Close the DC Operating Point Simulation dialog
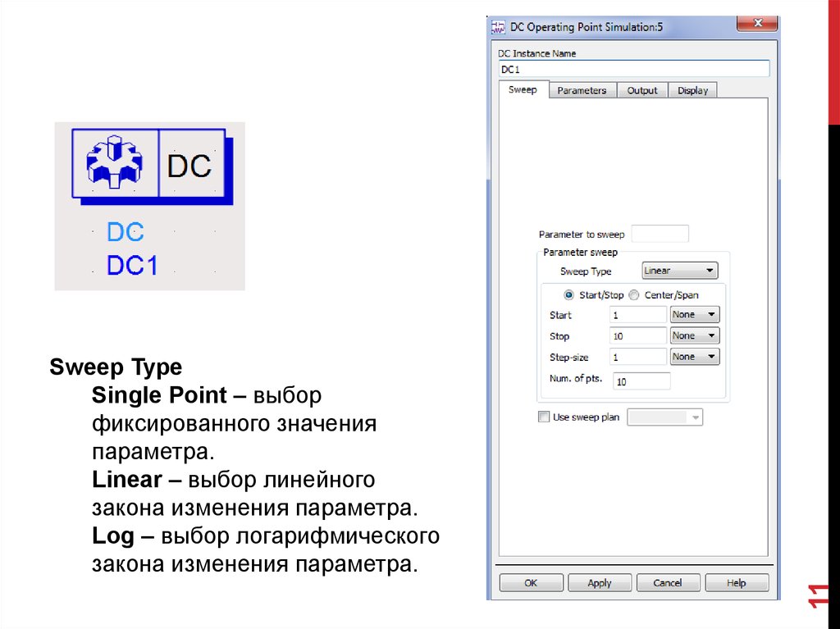The width and height of the screenshot is (840, 629). click(x=756, y=25)
